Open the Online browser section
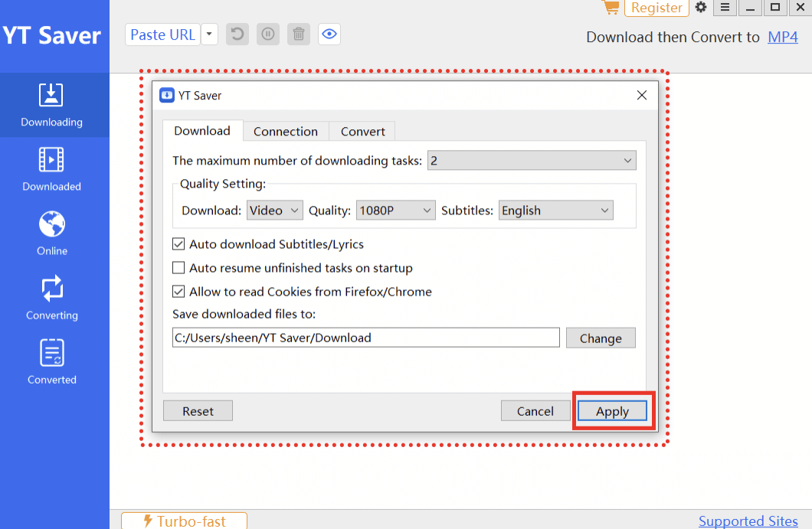This screenshot has width=812, height=529. tap(52, 233)
